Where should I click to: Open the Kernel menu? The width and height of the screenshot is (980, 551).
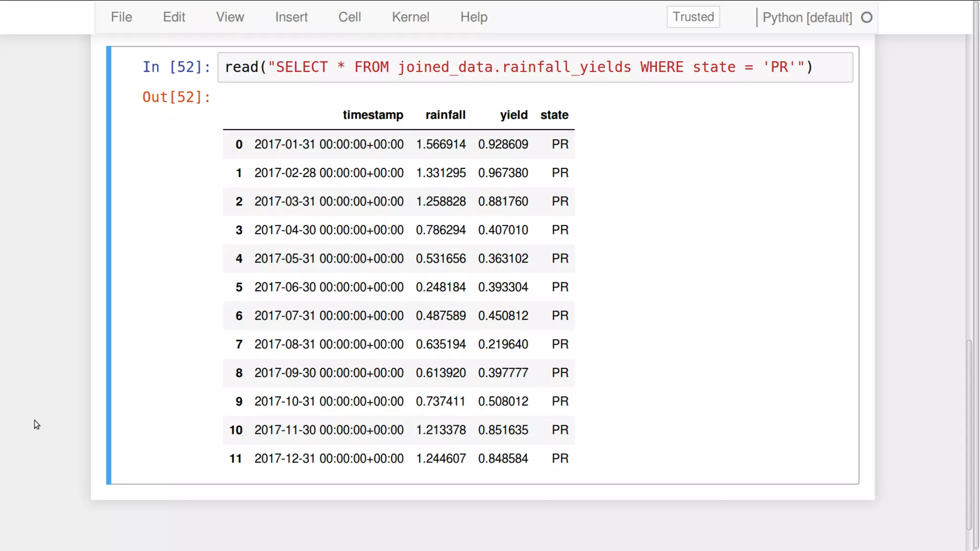point(410,17)
